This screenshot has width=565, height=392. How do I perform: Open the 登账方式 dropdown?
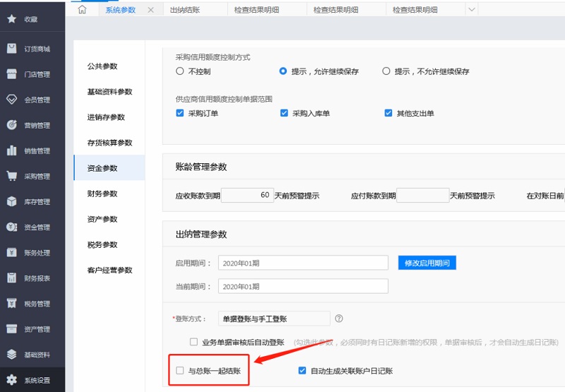tap(274, 319)
